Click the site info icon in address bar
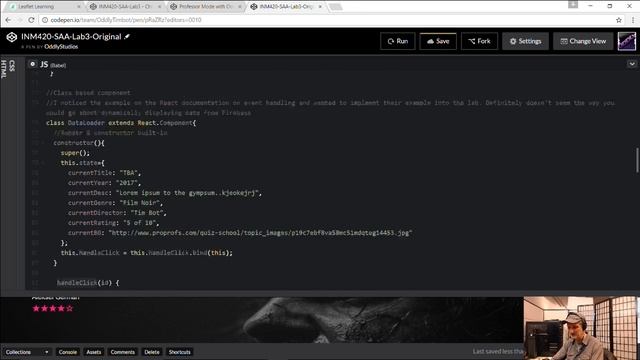This screenshot has height=360, width=640. [45, 20]
